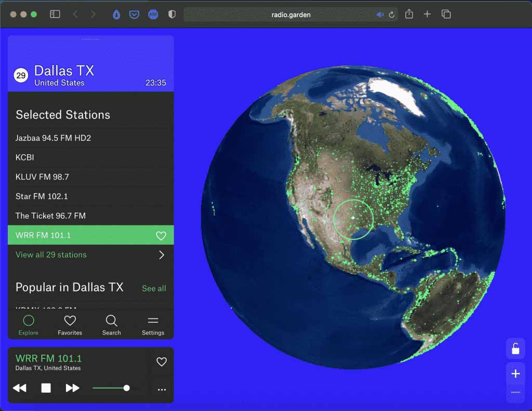Viewport: 532px width, 411px height.
Task: Stop playback of WRR FM 101.1
Action: point(46,388)
